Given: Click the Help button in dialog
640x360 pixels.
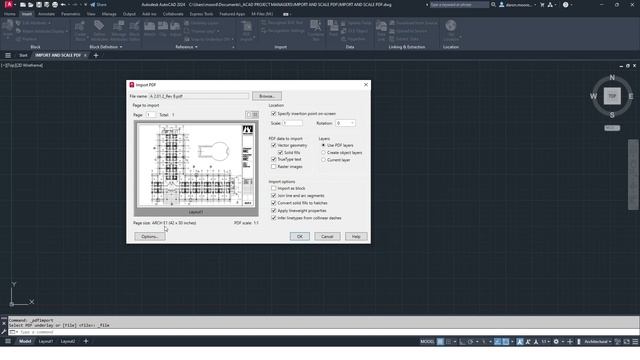Looking at the screenshot, I should click(x=356, y=236).
